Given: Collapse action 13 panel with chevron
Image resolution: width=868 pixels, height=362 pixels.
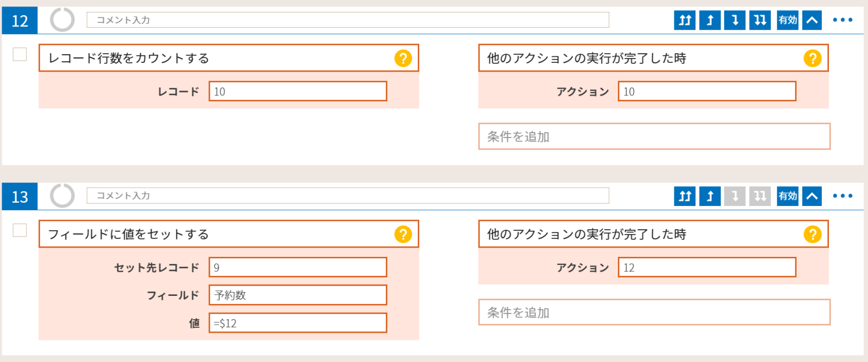Looking at the screenshot, I should point(812,196).
